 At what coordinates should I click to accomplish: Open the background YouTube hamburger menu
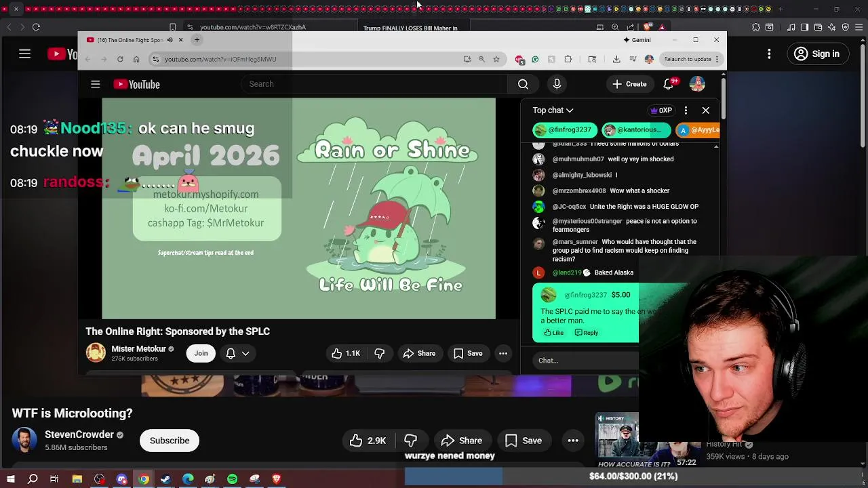pyautogui.click(x=24, y=54)
